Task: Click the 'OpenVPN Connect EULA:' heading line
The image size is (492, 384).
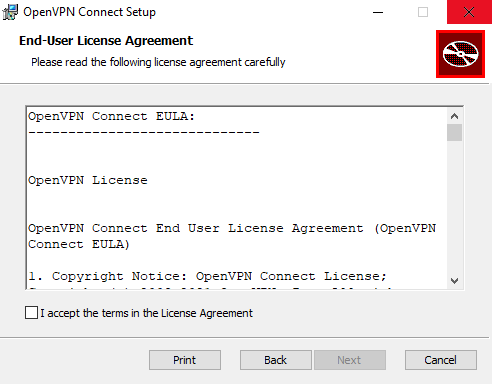Action: [111, 116]
